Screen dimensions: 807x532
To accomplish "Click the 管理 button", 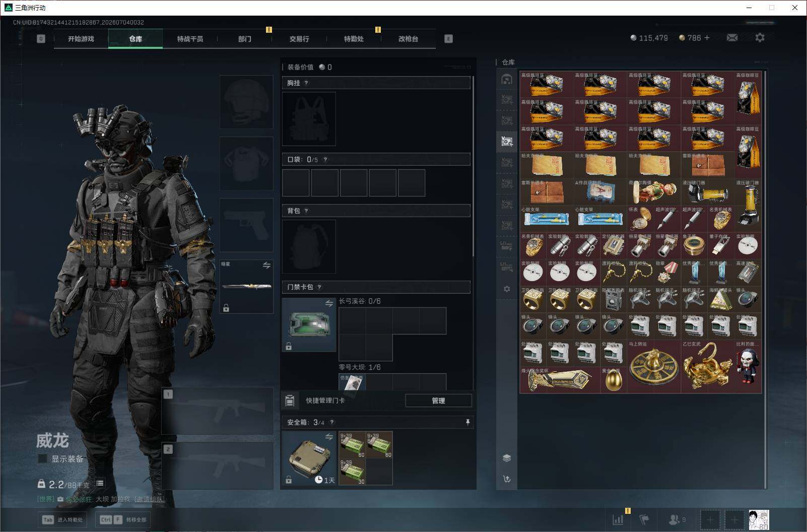I will [438, 401].
